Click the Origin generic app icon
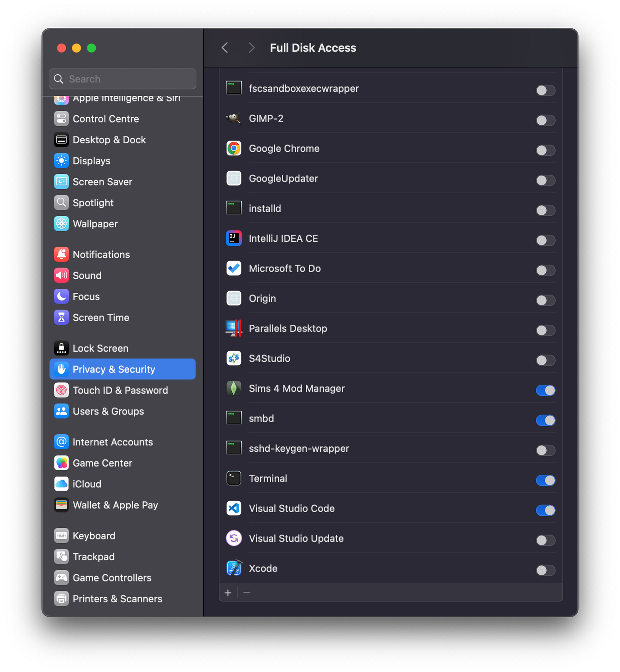 pyautogui.click(x=234, y=298)
